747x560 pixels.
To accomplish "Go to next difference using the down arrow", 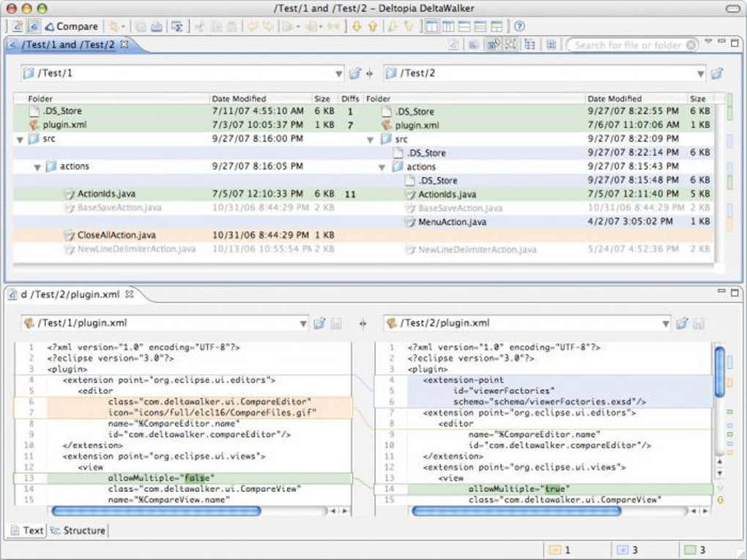I will point(357,26).
